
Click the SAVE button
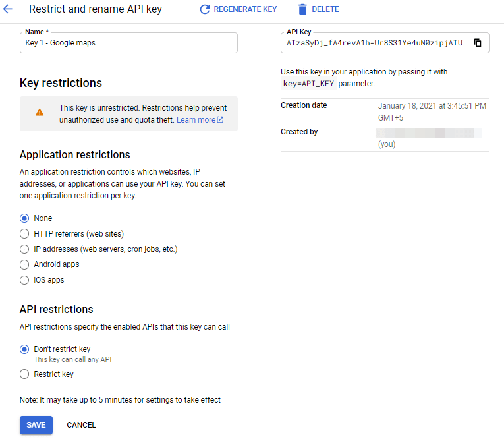(x=36, y=425)
